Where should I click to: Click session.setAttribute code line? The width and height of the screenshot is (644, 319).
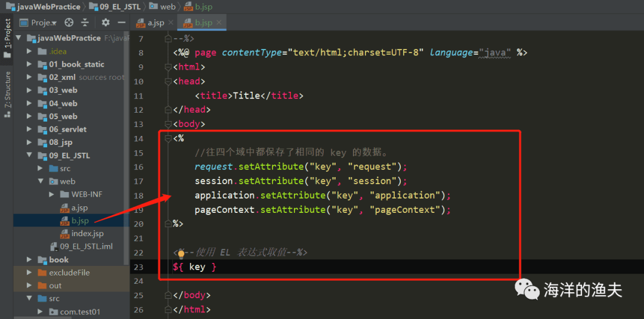[301, 181]
